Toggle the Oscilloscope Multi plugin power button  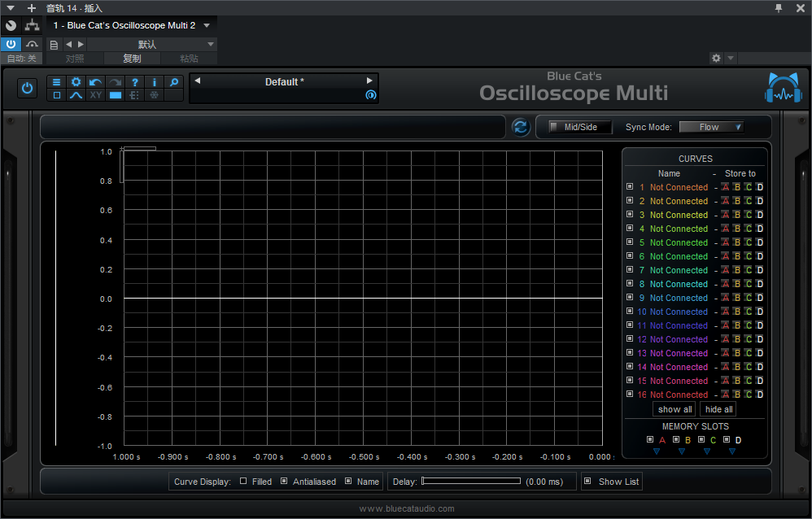[x=27, y=88]
